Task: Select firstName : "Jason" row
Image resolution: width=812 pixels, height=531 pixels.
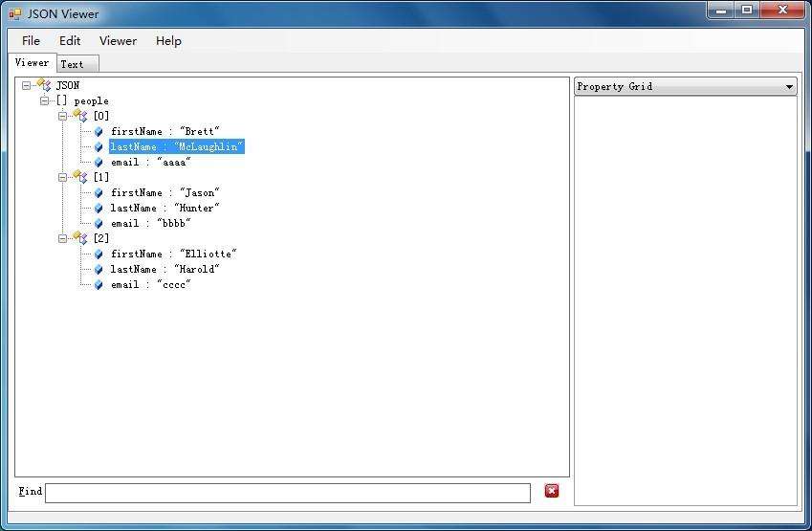Action: 165,192
